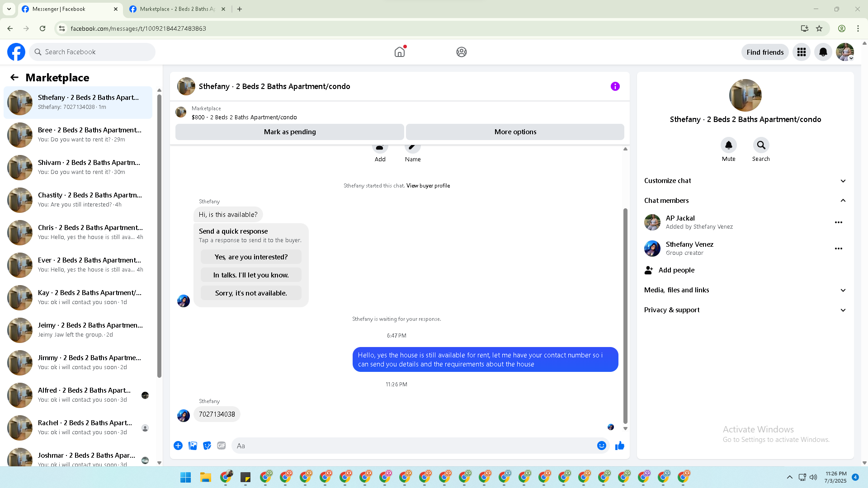868x488 pixels.
Task: Click the blue plus more-actions icon
Action: [178, 446]
